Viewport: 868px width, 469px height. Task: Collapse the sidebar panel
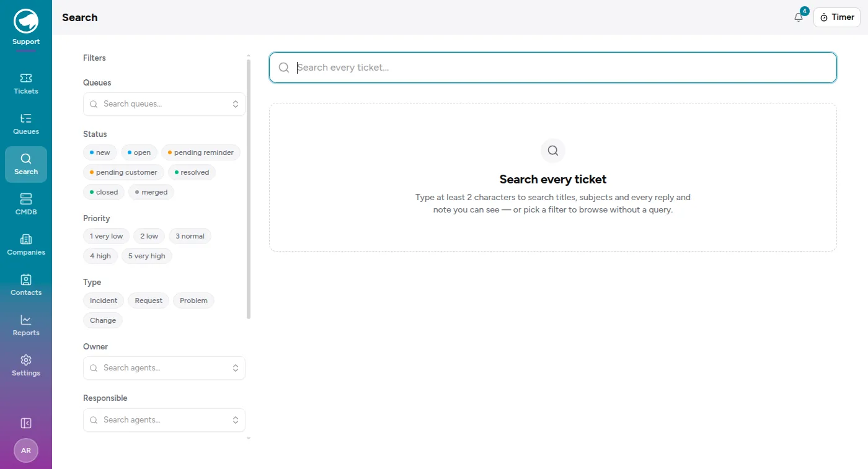click(x=26, y=423)
